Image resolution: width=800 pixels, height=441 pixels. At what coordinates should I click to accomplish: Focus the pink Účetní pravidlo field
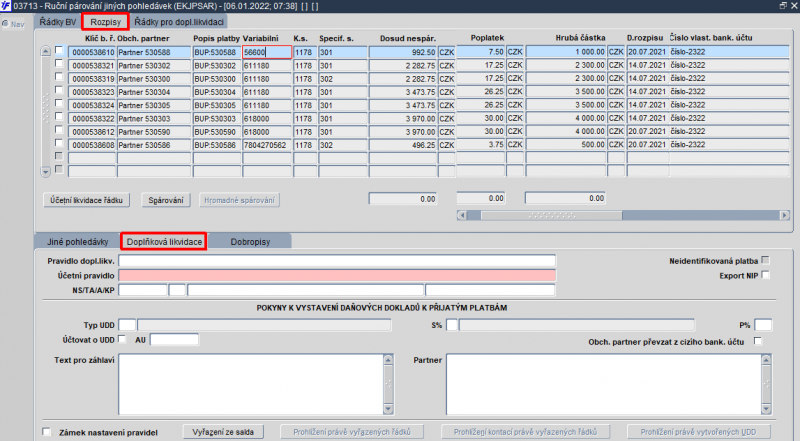click(337, 276)
